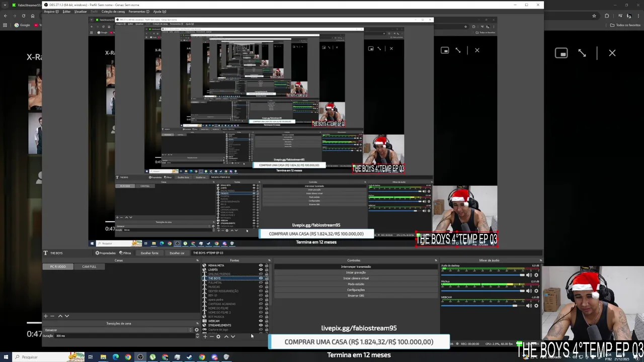Open the Coleção de cenas menu
Viewport: 644px width, 362px height.
point(113,12)
